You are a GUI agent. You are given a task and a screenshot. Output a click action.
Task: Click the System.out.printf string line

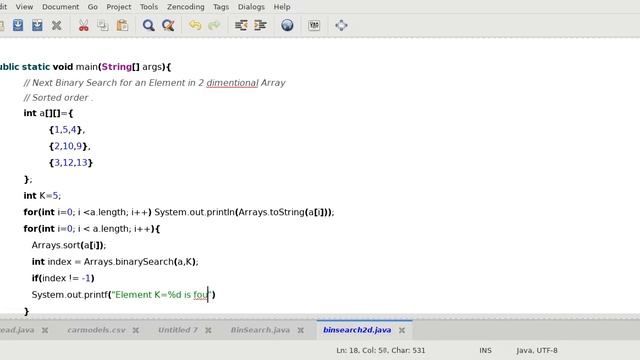(123, 295)
